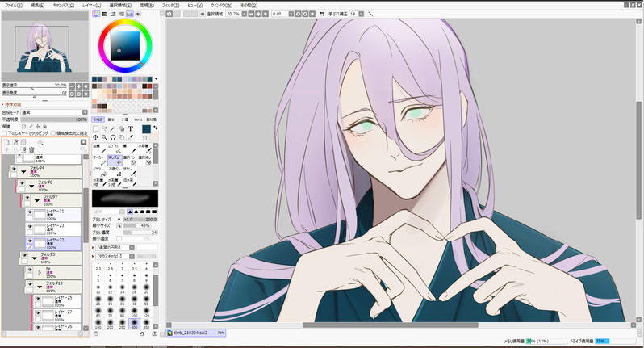Viewport: 644px width, 348px height.
Task: Select the エアブラシ airbrush tool
Action: click(115, 149)
